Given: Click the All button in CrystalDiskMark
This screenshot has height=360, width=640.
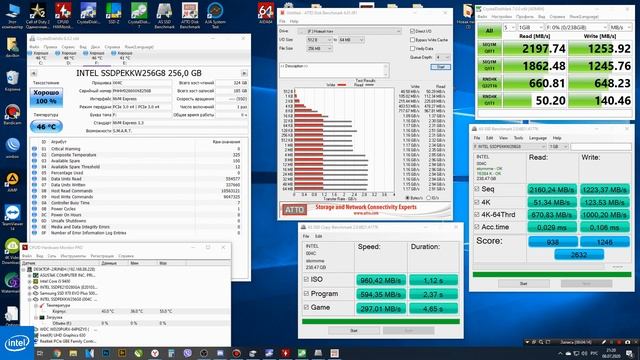Looking at the screenshot, I should (489, 31).
